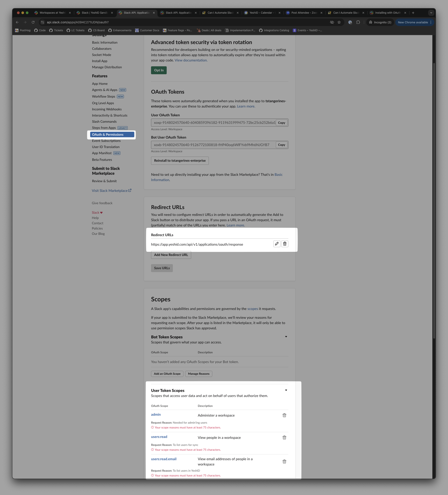Screen dimensions: 448x495
Task: Open the Deals | All deals bookmark
Action: 209,30
